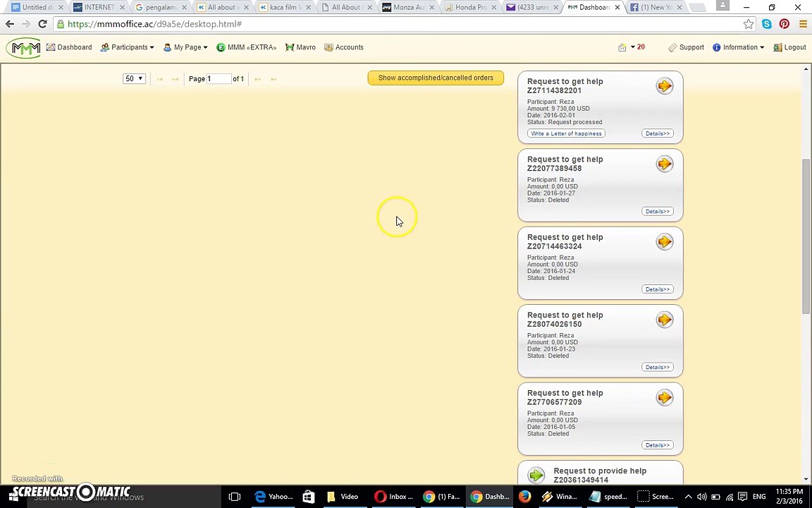Switch to the Monza Au tab
Screen dimensions: 812x508
coord(408,7)
